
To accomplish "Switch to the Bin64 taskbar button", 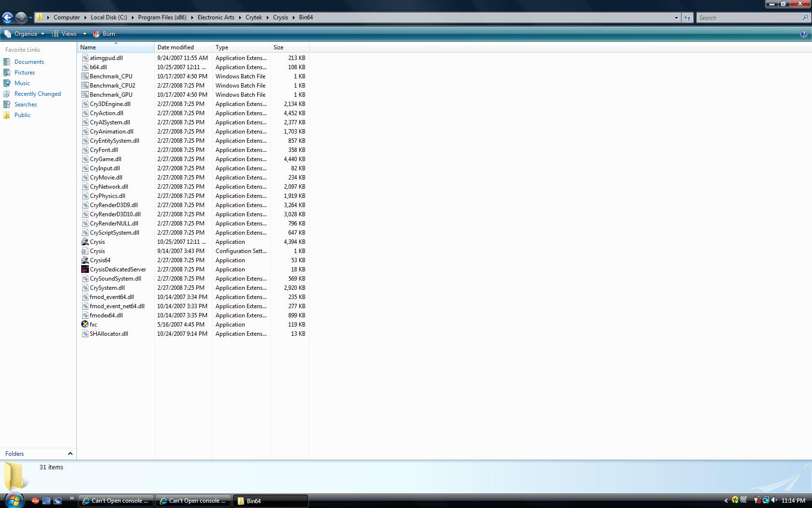I will [270, 501].
